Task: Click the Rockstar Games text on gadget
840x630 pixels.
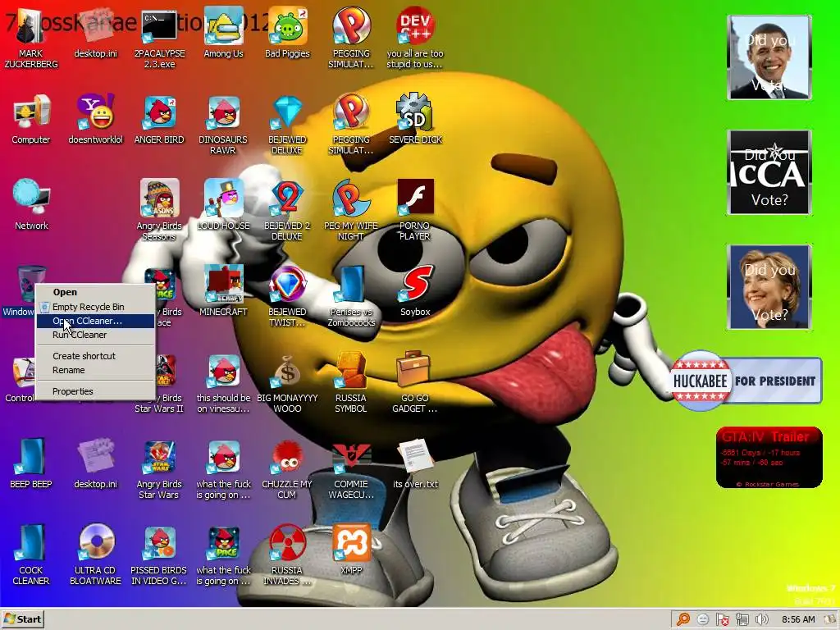Action: pos(768,484)
